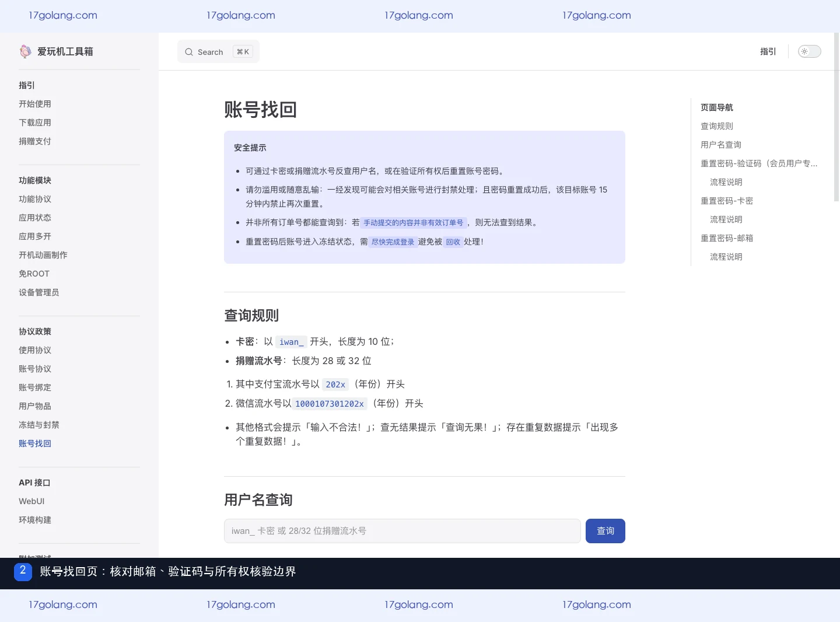Image resolution: width=840 pixels, height=622 pixels.
Task: Jump to 重置密码-验证码 outline entry
Action: pos(759,163)
